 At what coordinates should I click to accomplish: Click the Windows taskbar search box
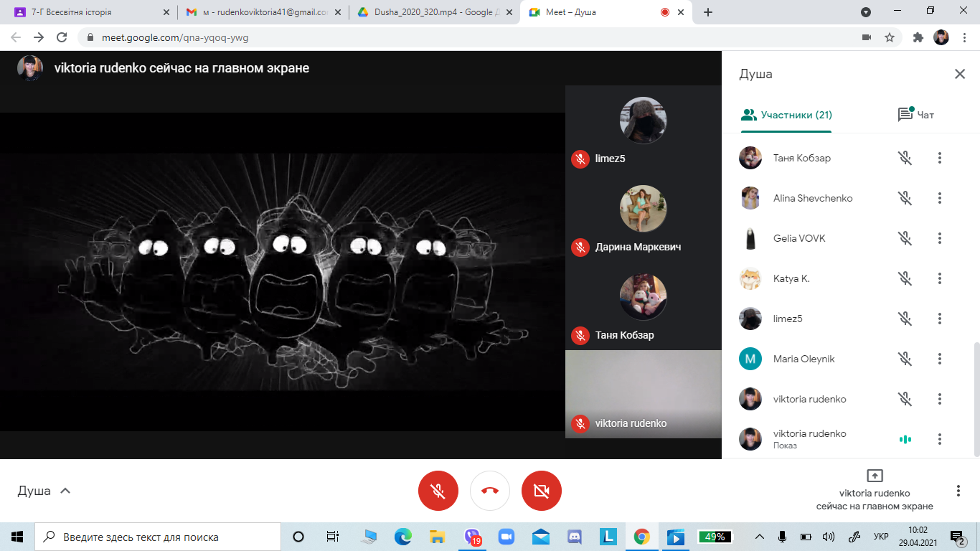coord(158,537)
